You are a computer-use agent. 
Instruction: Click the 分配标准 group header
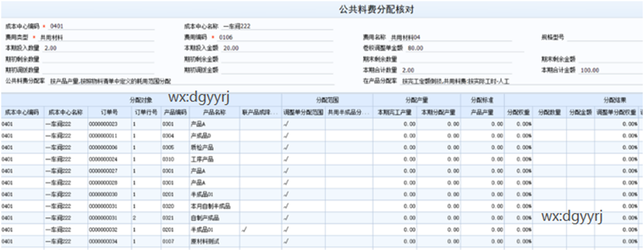[x=482, y=100]
